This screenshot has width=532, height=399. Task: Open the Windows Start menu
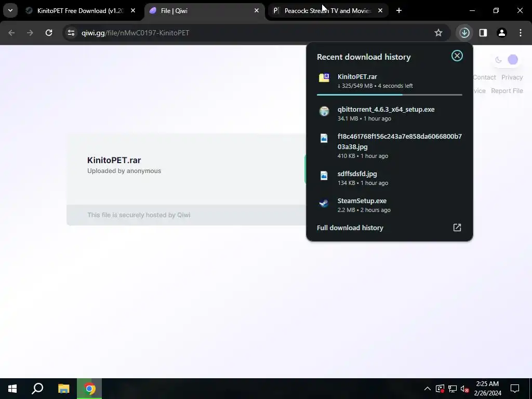(x=12, y=389)
